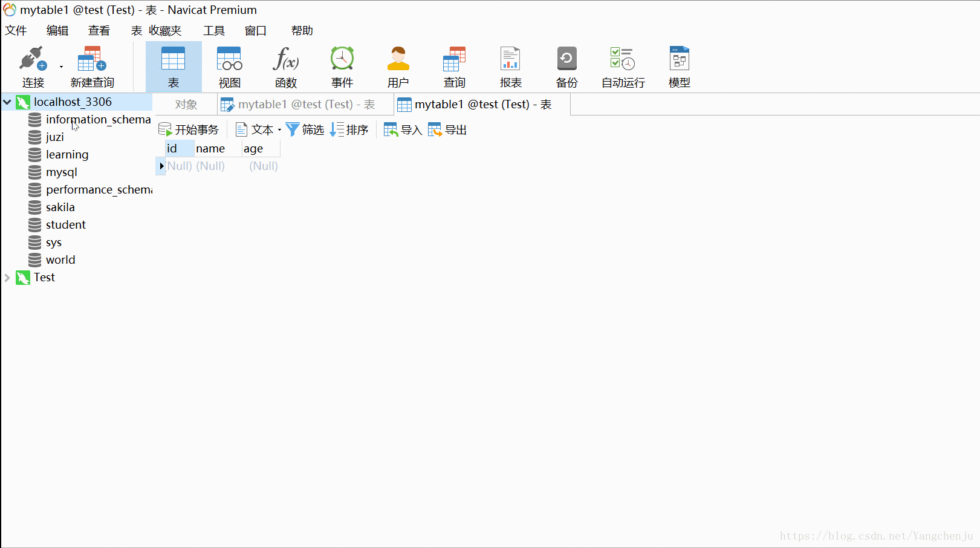This screenshot has width=980, height=548.
Task: Click the Connection plug icon
Action: (x=32, y=59)
